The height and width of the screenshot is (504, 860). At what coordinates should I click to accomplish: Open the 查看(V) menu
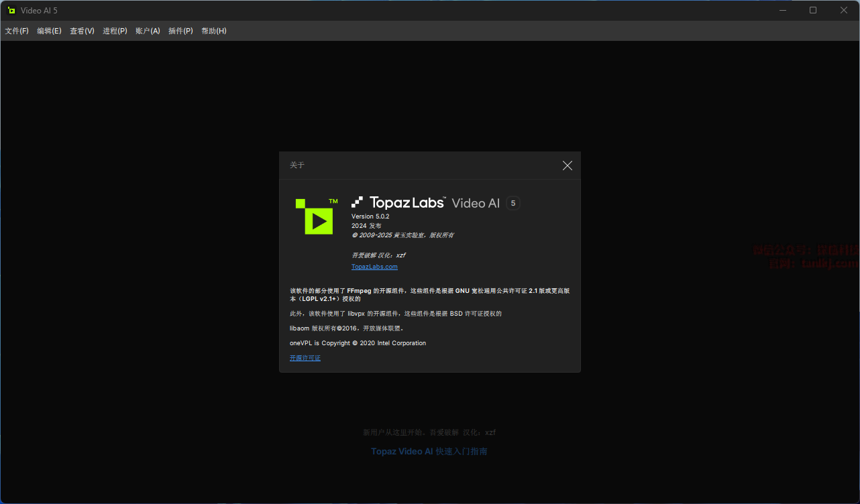click(82, 31)
